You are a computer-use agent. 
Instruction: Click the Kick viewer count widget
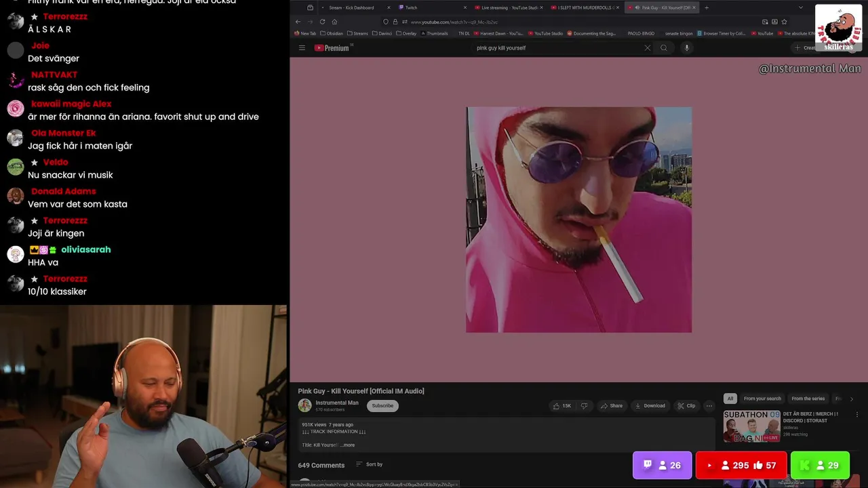[820, 465]
